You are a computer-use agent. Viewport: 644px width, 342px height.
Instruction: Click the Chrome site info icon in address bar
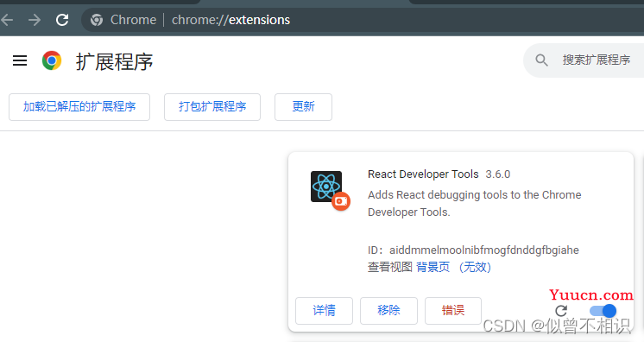pyautogui.click(x=97, y=20)
